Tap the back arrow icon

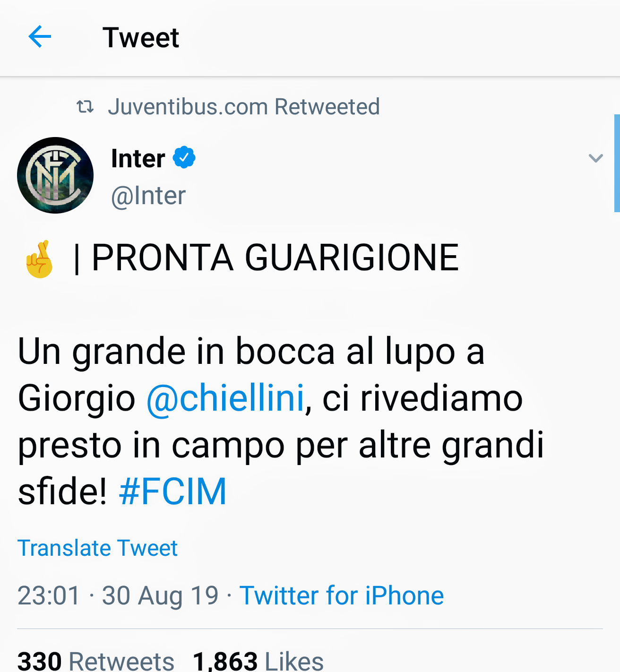coord(40,37)
